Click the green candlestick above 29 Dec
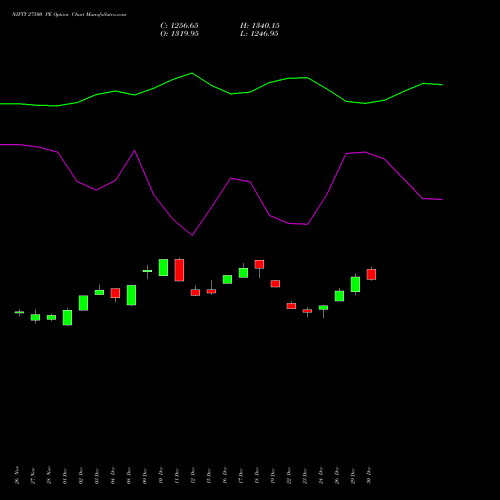Image resolution: width=500 pixels, height=500 pixels. tap(355, 284)
